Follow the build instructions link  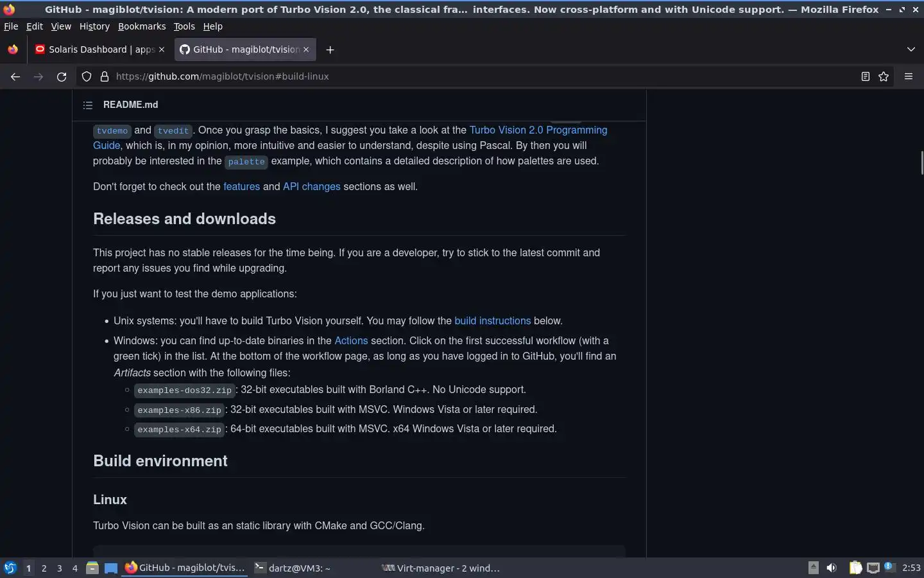[x=493, y=321]
